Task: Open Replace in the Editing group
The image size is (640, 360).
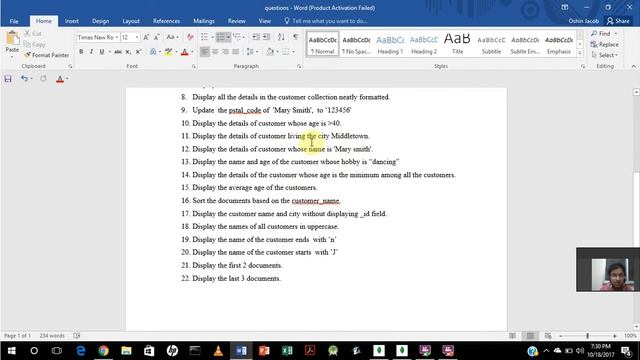Action: coord(604,44)
